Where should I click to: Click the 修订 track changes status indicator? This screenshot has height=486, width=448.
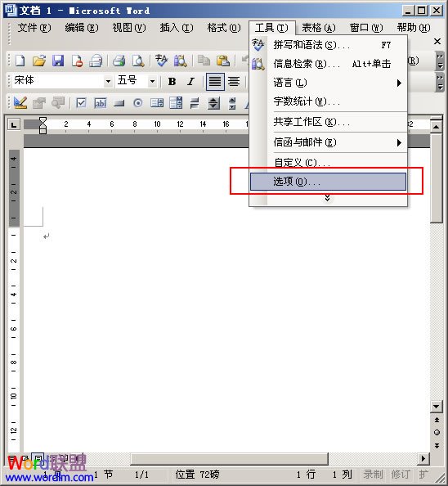(x=401, y=475)
